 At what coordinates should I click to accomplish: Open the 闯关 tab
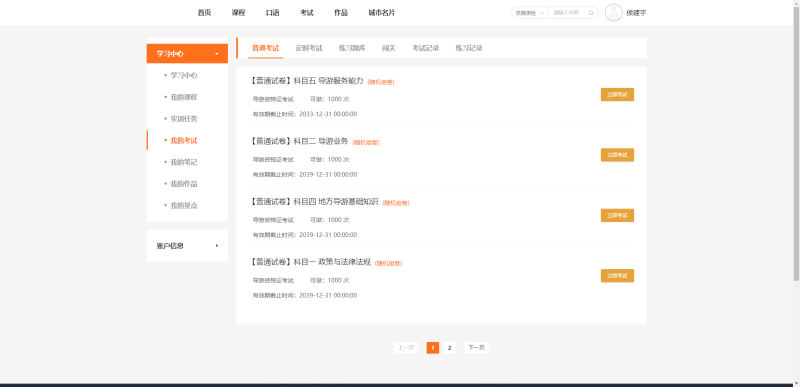click(x=389, y=48)
